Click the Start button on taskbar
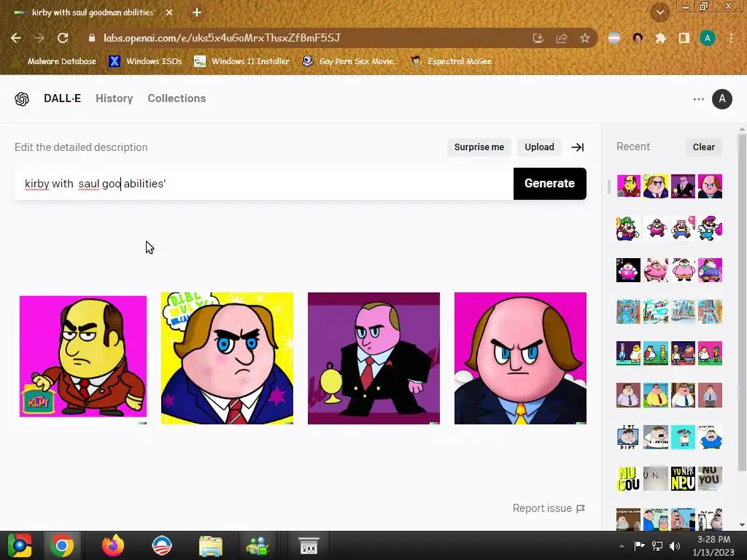The width and height of the screenshot is (747, 560). (20, 545)
